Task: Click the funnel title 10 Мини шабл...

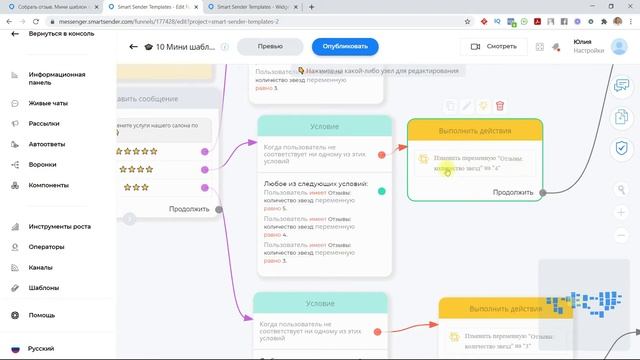Action: pos(185,47)
